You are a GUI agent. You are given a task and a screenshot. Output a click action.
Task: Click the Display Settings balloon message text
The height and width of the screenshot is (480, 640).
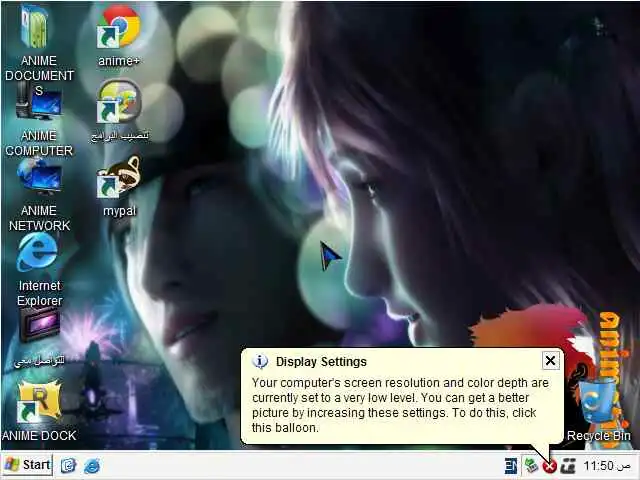(400, 405)
